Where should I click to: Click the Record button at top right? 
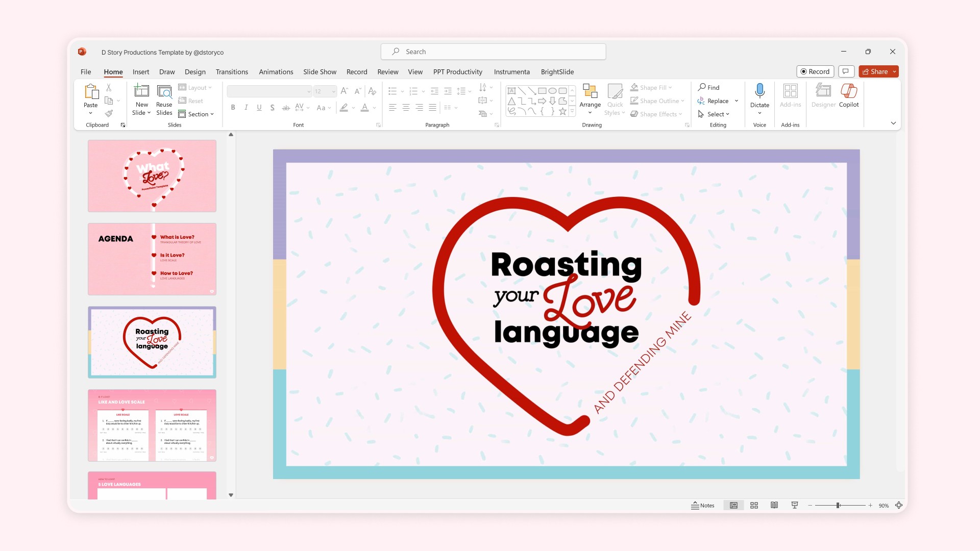[x=815, y=71]
